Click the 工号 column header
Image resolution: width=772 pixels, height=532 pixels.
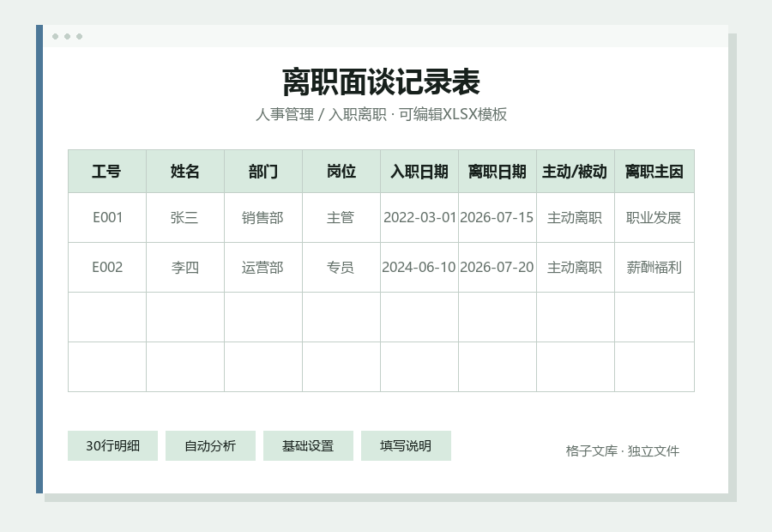tap(107, 172)
